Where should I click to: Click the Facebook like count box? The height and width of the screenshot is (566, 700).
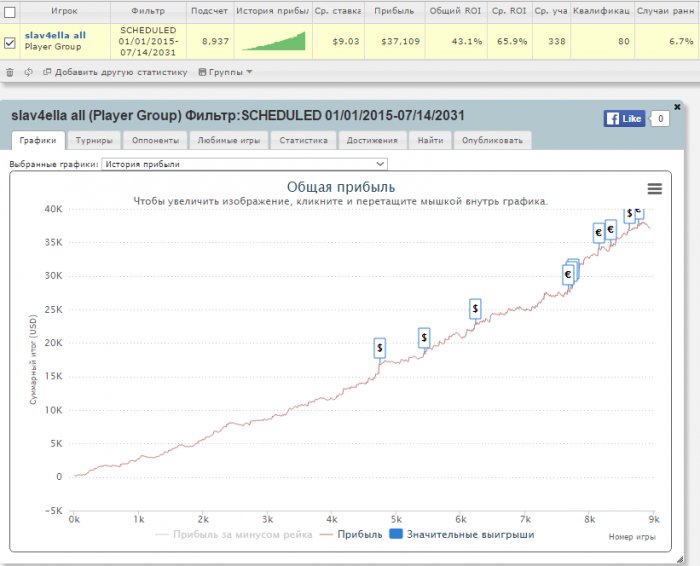click(x=660, y=119)
